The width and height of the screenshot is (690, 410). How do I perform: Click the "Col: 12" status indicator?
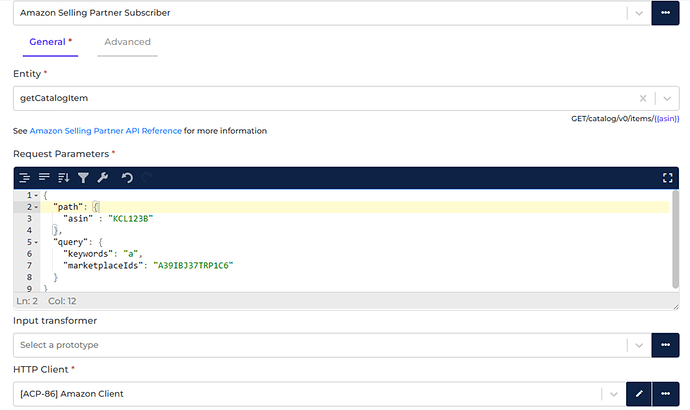[x=62, y=301]
